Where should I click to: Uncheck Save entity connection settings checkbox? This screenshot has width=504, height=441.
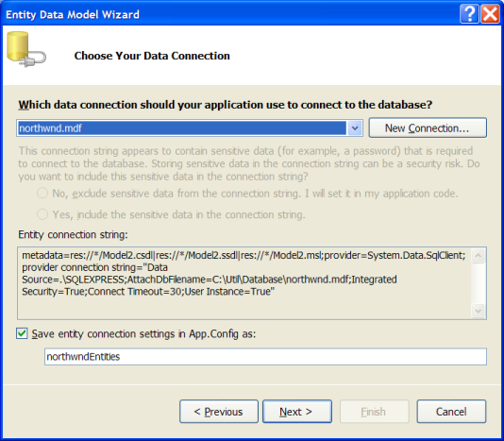22,333
